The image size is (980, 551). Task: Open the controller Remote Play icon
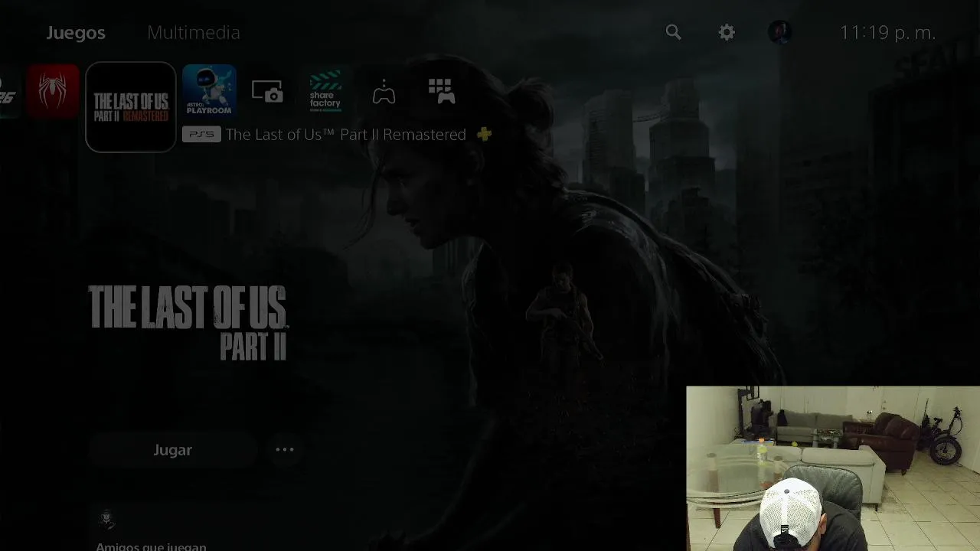384,93
